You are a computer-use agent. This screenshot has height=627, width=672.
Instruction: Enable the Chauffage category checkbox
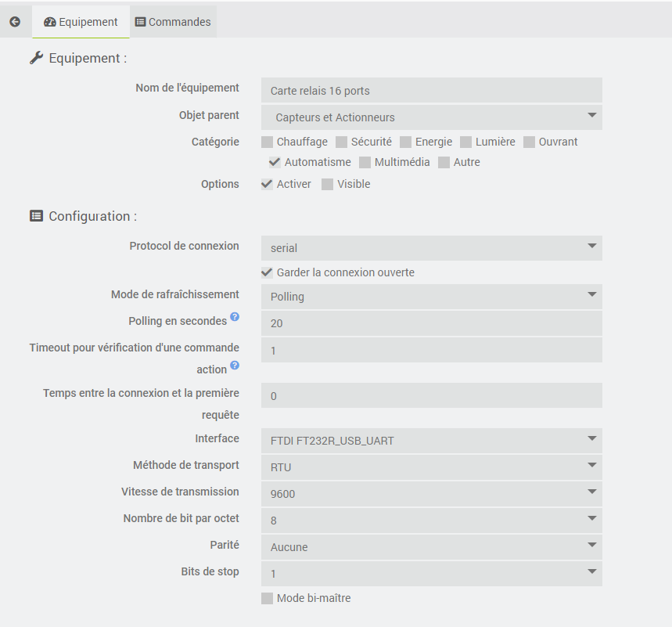click(268, 142)
